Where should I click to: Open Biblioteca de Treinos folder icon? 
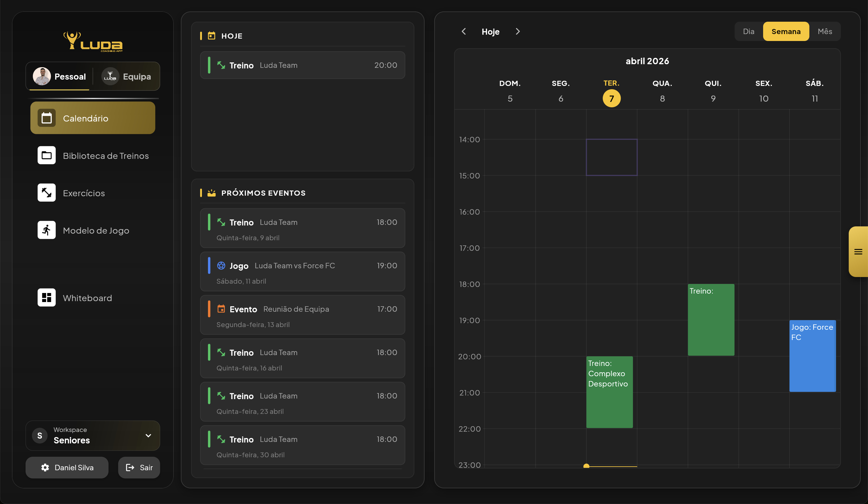click(x=46, y=155)
